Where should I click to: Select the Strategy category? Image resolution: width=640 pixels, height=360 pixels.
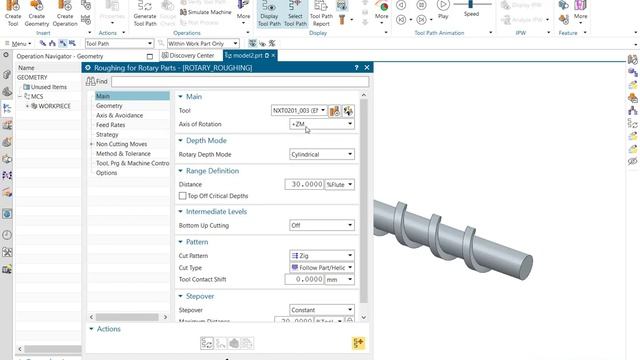tap(107, 135)
